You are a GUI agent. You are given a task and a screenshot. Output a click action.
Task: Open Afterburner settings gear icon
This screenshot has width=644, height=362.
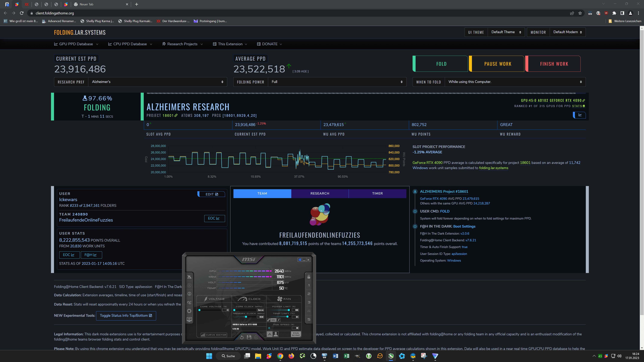189,311
